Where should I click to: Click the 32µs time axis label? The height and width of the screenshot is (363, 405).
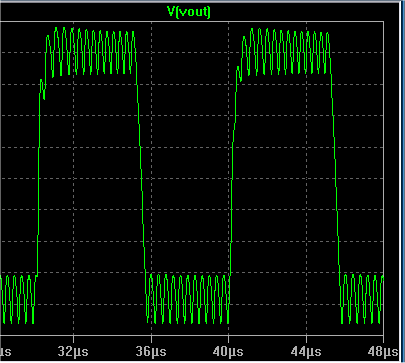click(73, 351)
